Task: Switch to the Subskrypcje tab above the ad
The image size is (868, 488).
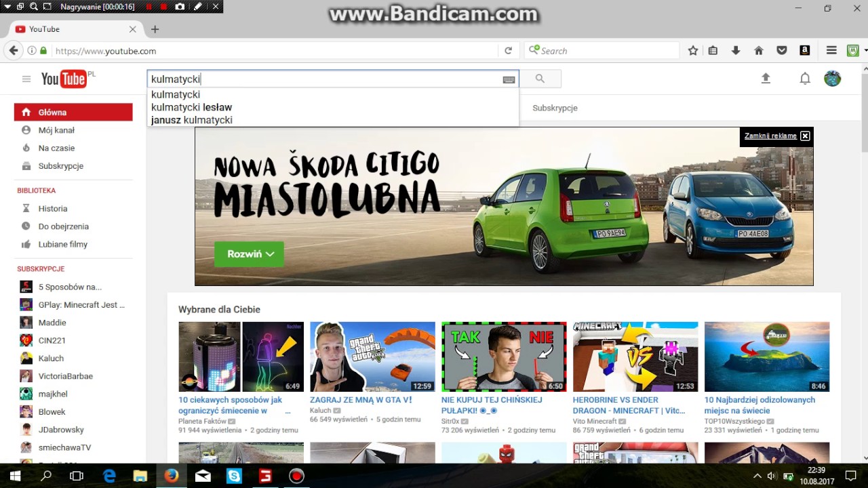Action: [x=555, y=108]
